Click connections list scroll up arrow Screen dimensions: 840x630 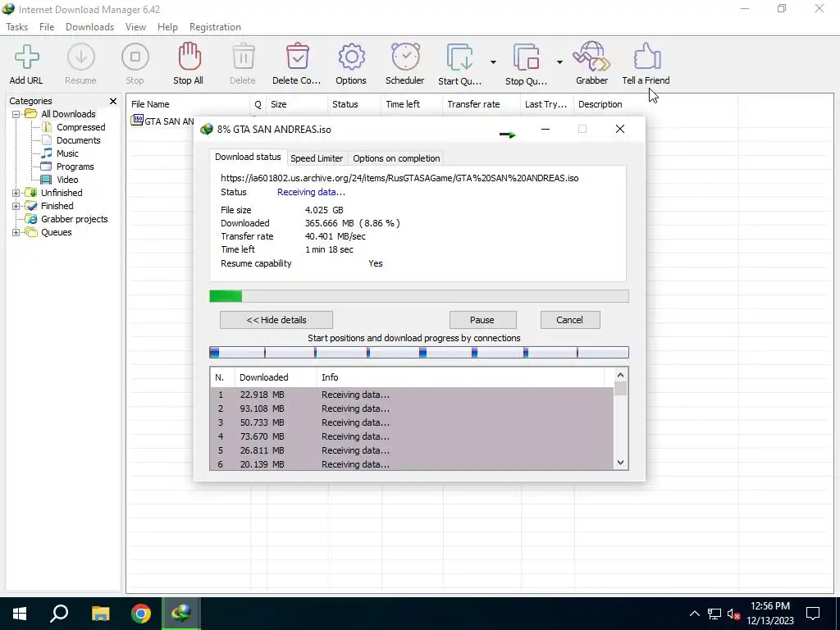coord(620,375)
